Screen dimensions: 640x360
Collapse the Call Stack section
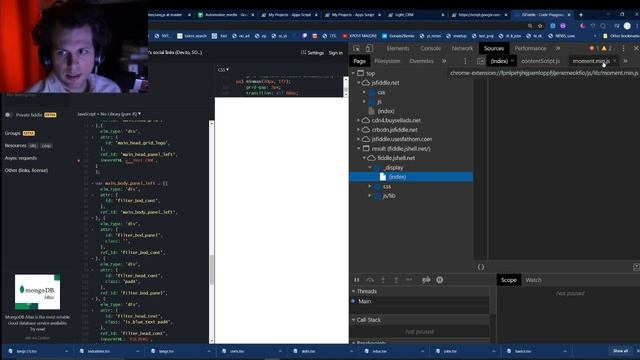coord(353,320)
